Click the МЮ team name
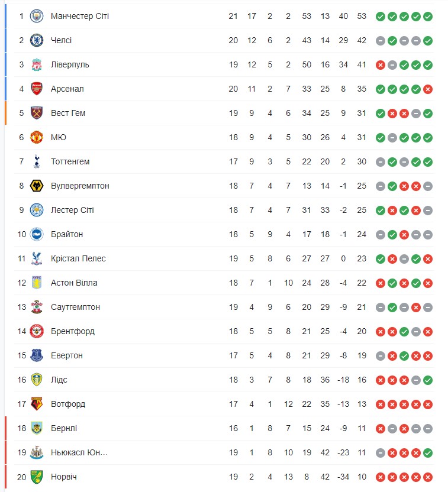This screenshot has height=492, width=448. pyautogui.click(x=59, y=137)
